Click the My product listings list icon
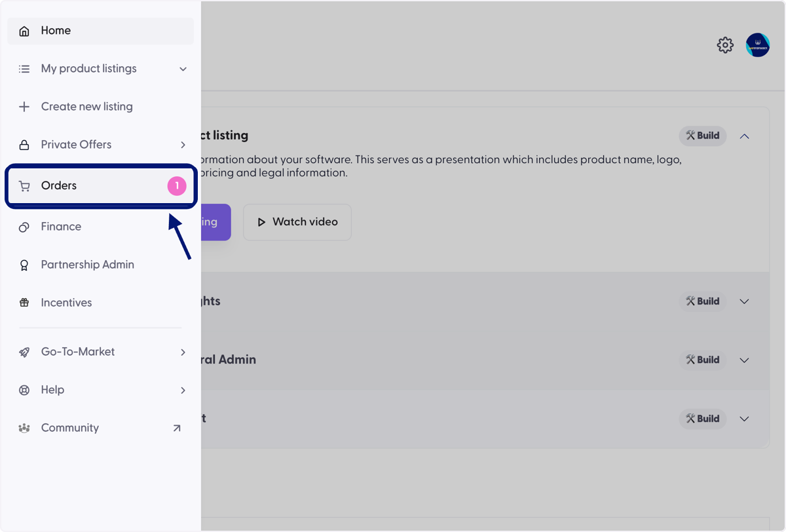Screen dimensions: 786x532 (24, 69)
